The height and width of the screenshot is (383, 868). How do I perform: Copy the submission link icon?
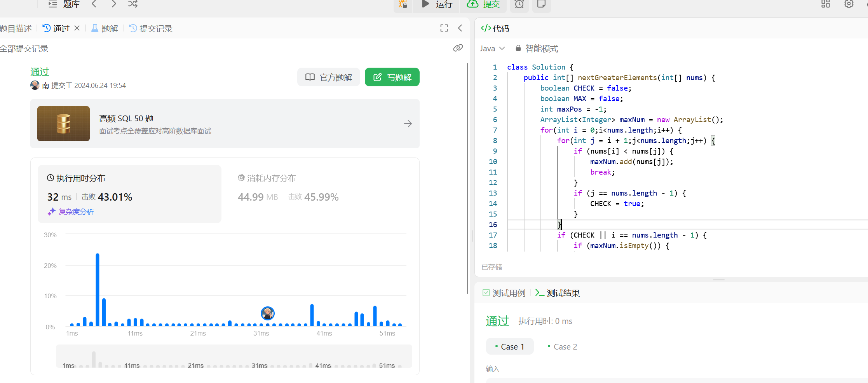tap(458, 48)
